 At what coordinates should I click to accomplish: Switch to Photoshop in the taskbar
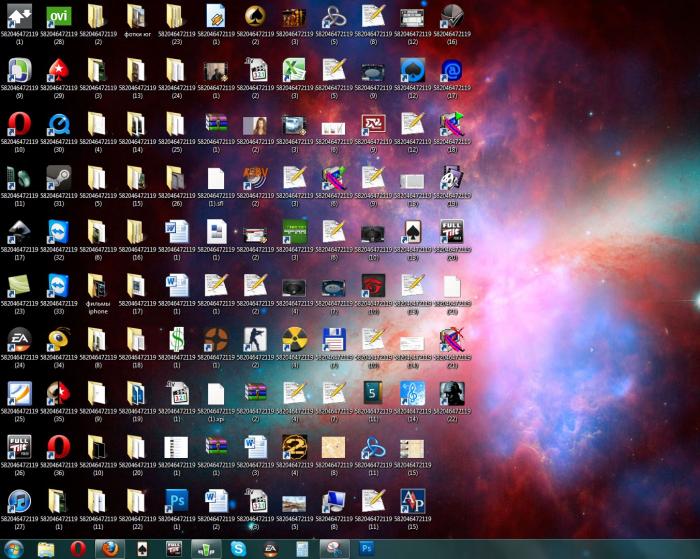(x=366, y=549)
